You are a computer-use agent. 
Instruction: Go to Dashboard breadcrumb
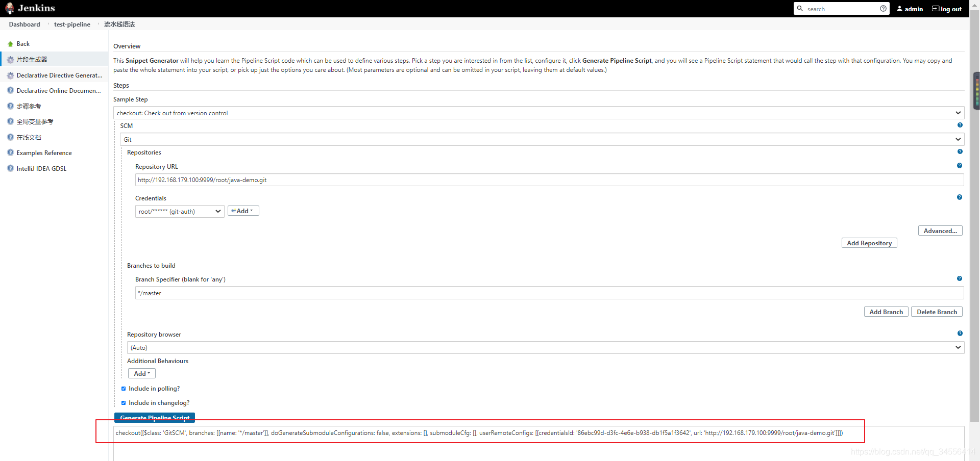[x=24, y=24]
